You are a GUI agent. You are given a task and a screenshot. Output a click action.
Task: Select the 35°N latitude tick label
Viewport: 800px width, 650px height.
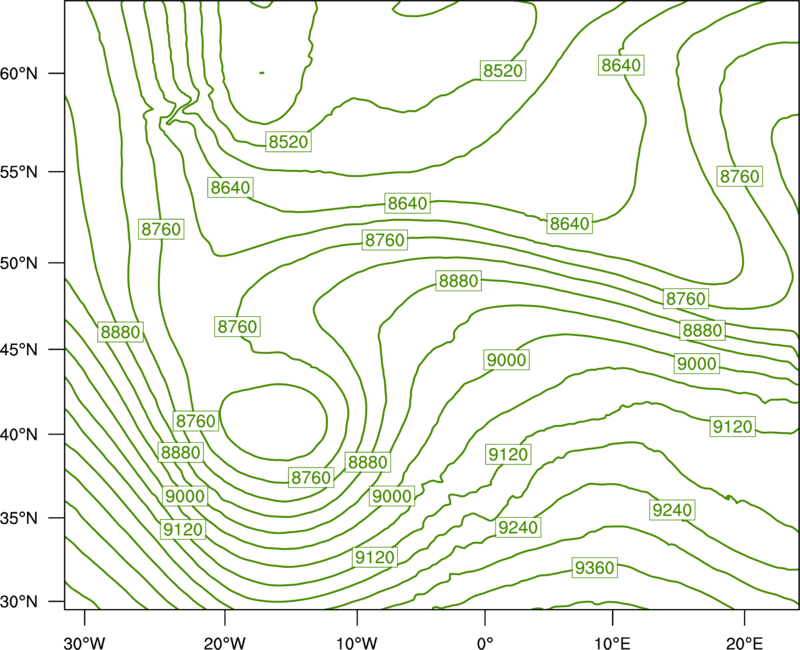[19, 518]
